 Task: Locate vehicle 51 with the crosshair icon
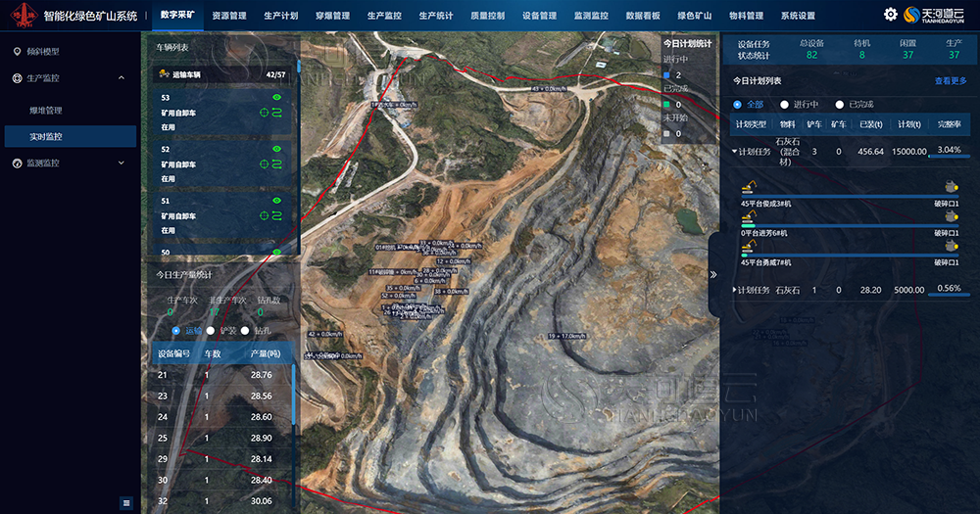(x=264, y=216)
